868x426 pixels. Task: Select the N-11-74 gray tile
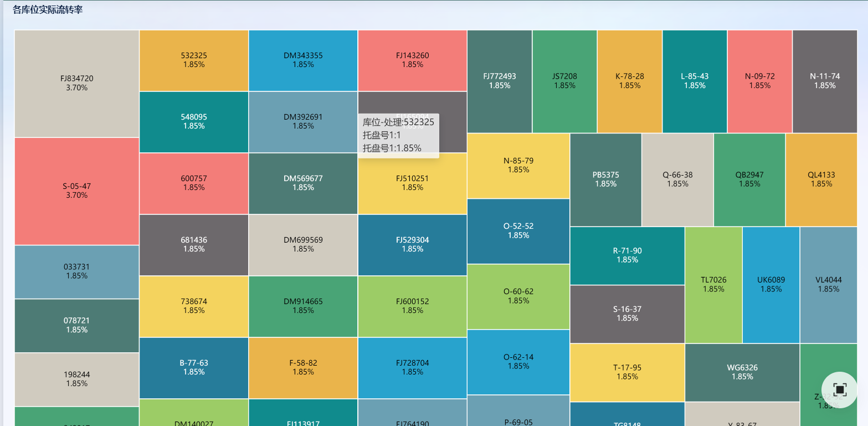click(825, 81)
